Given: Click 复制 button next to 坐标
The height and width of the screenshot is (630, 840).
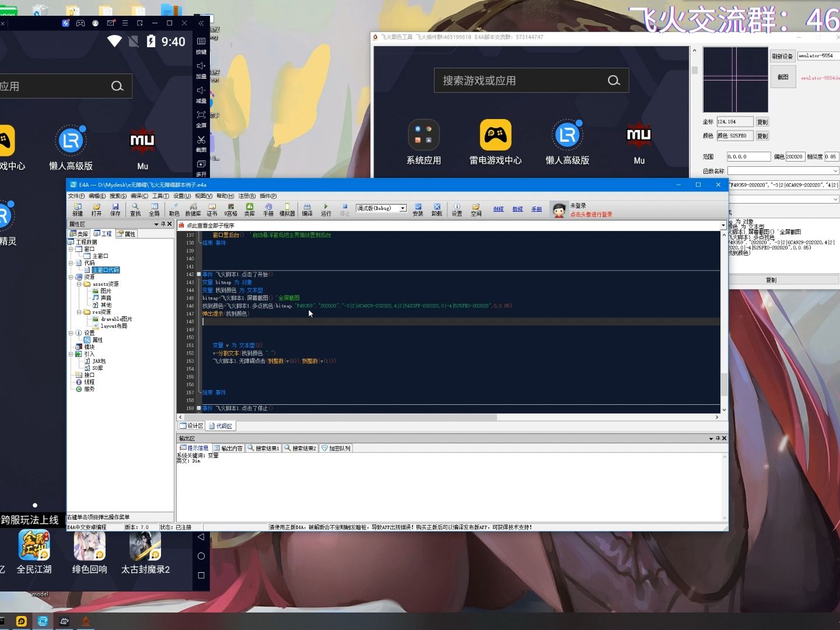Looking at the screenshot, I should [x=762, y=122].
